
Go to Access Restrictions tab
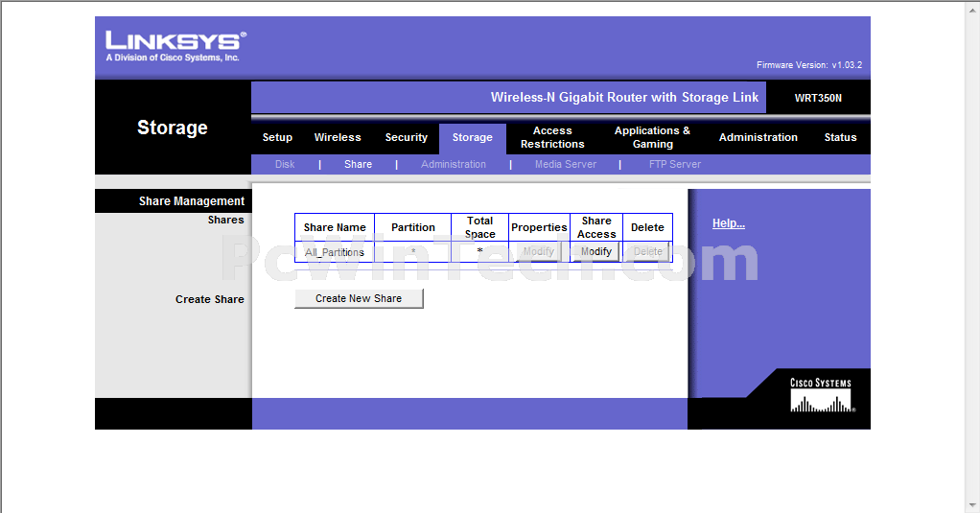point(552,137)
